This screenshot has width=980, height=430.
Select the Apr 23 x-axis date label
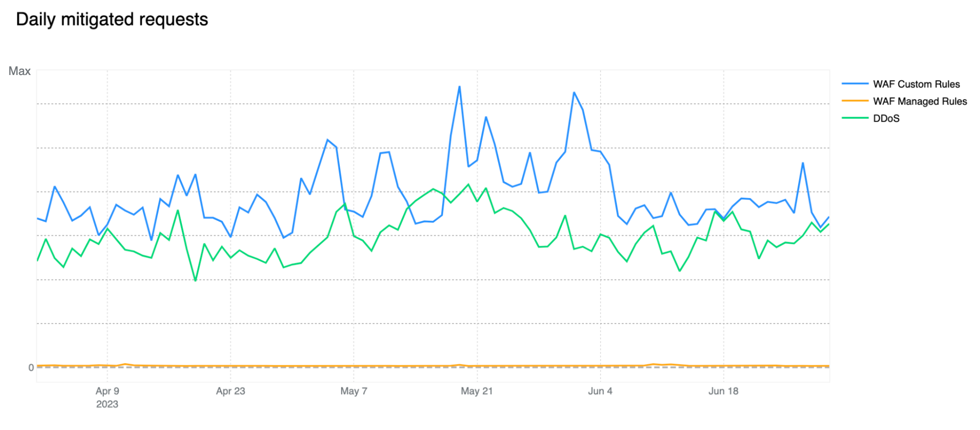(230, 391)
